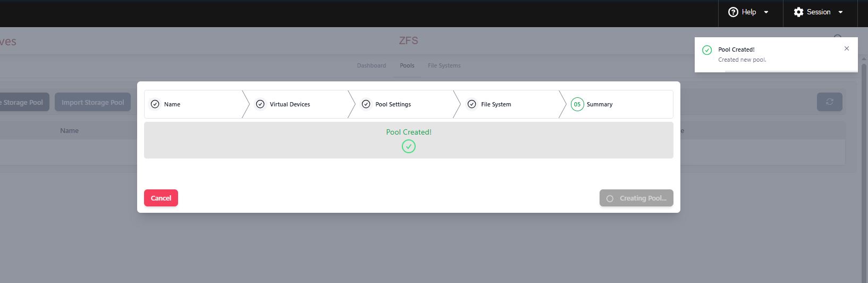The width and height of the screenshot is (868, 283).
Task: Click the Created new pool. notification text
Action: click(x=742, y=60)
